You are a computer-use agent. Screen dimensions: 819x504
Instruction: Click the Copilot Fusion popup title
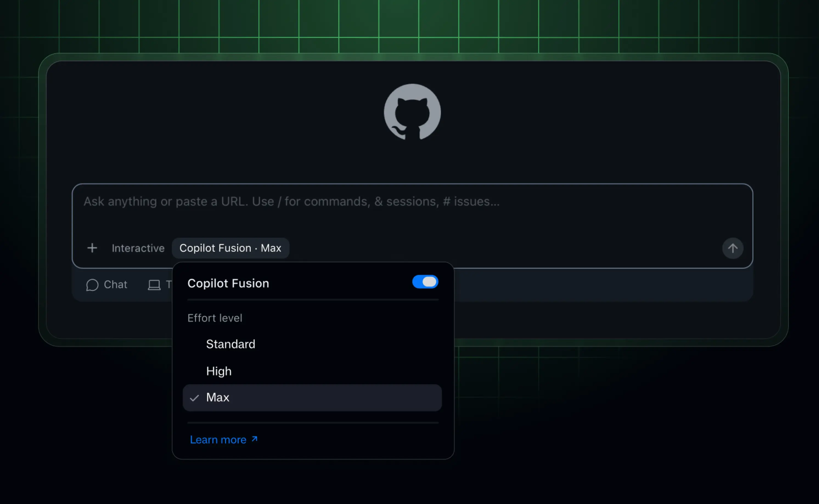coord(228,283)
